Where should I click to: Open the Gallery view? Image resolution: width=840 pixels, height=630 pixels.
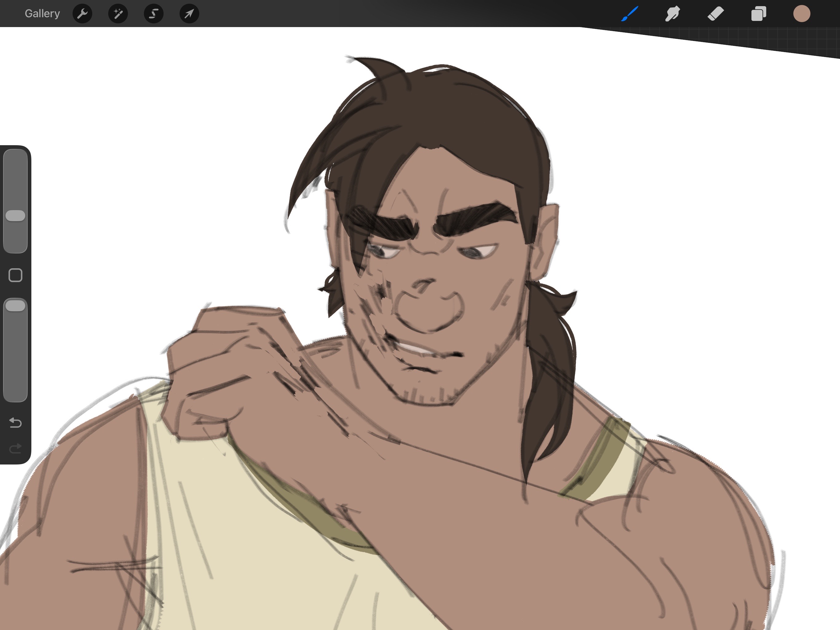point(42,14)
